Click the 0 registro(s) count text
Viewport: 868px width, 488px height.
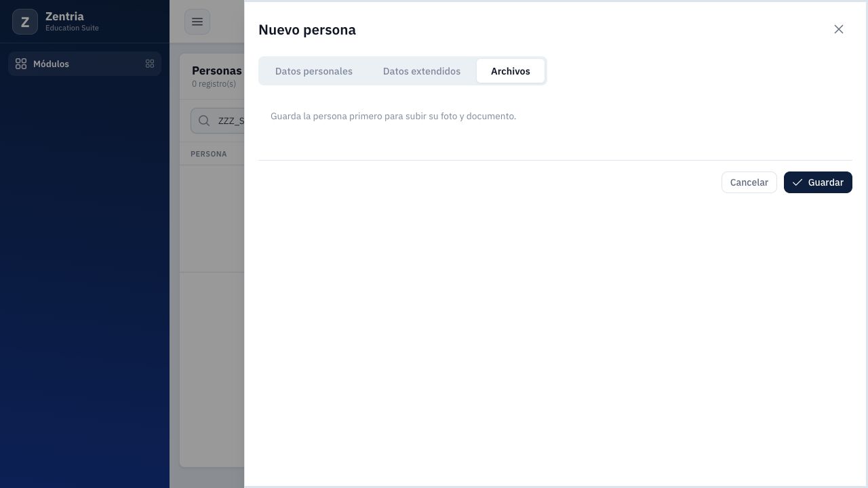pyautogui.click(x=214, y=84)
